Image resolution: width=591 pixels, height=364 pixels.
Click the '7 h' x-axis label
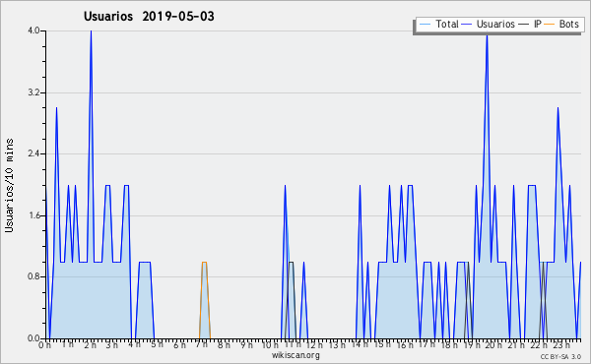202,344
